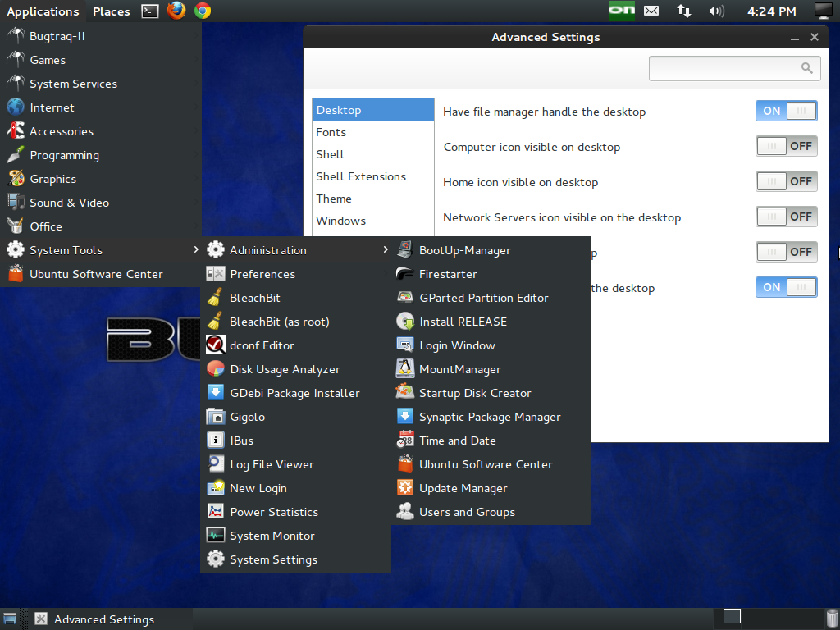Click the Advanced Settings search field
This screenshot has height=630, width=840.
coord(734,68)
